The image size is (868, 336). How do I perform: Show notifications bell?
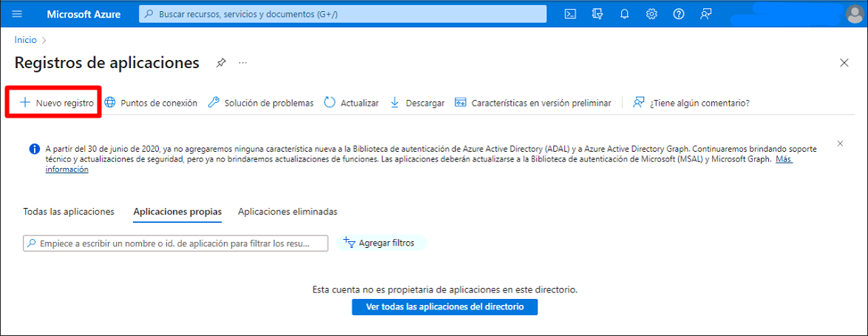tap(625, 14)
